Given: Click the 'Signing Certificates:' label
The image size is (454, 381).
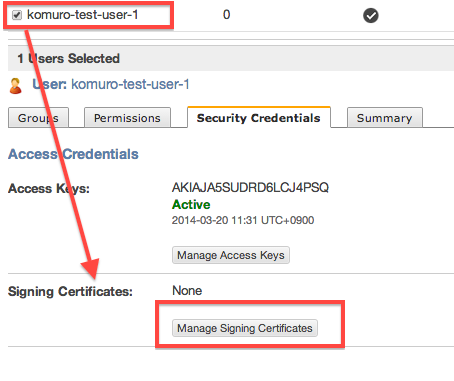Looking at the screenshot, I should [x=70, y=292].
